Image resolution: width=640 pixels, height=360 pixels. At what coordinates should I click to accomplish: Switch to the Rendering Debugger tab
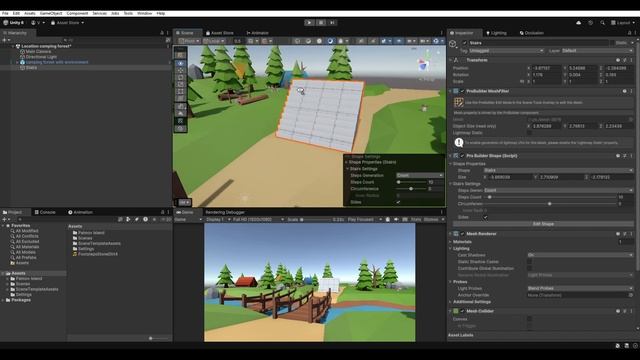pyautogui.click(x=225, y=212)
